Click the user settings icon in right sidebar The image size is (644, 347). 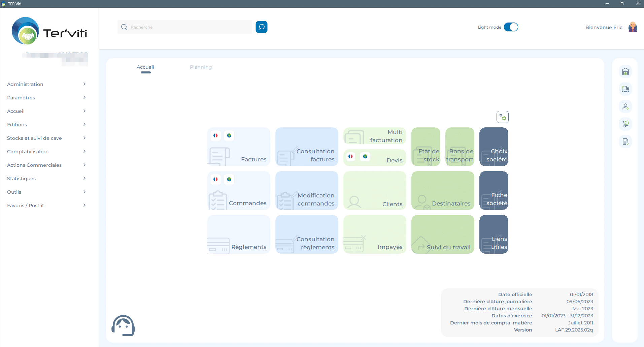[x=625, y=106]
